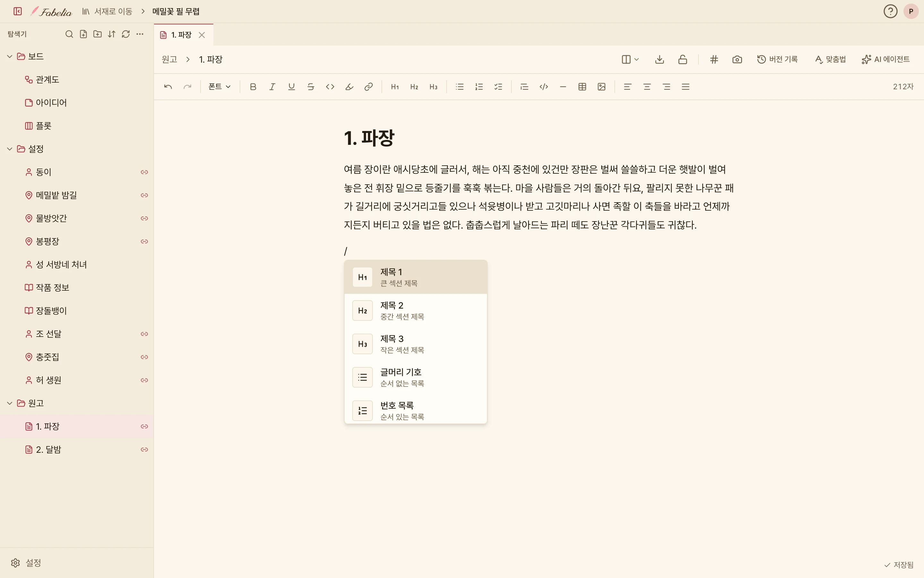Insert a link with the link icon

[x=368, y=87]
